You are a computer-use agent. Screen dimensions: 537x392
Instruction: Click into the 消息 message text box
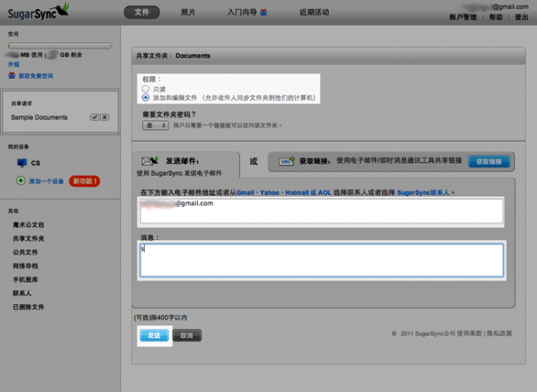click(x=321, y=260)
